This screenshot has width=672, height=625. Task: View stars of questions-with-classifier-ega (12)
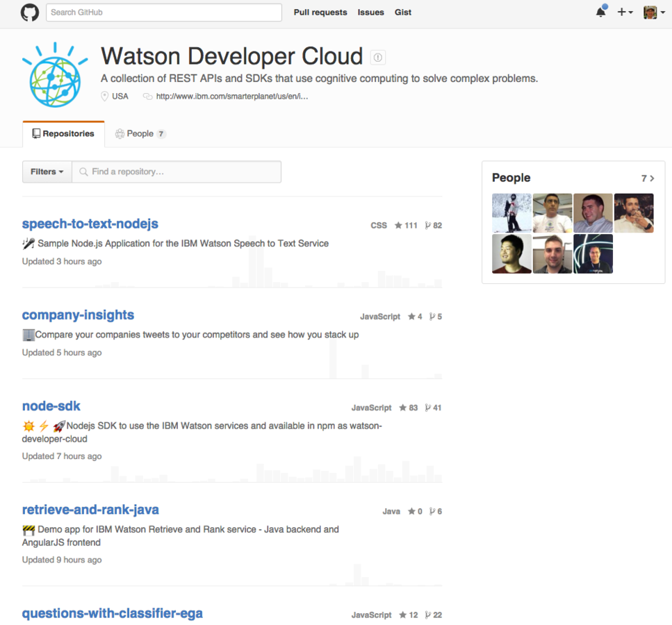pos(409,615)
